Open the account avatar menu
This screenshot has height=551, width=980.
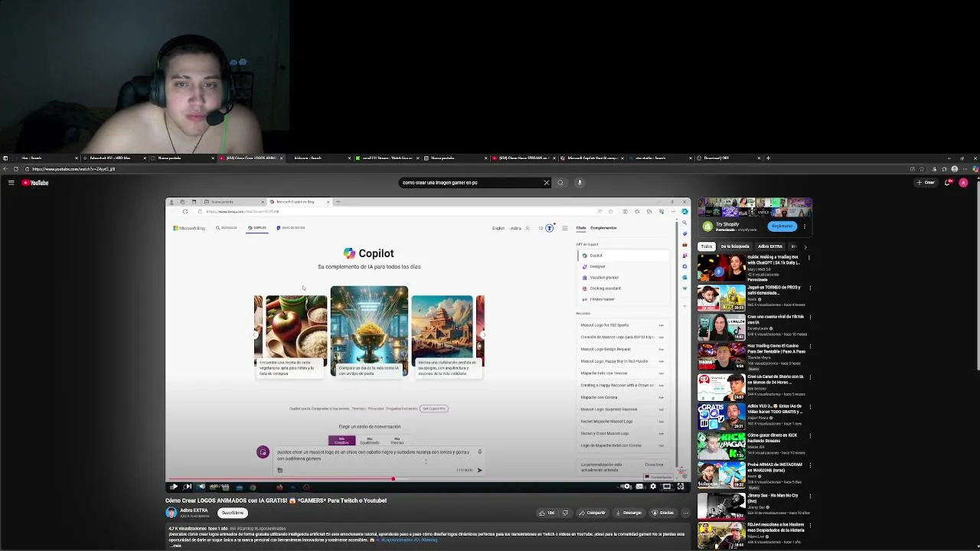click(x=963, y=183)
